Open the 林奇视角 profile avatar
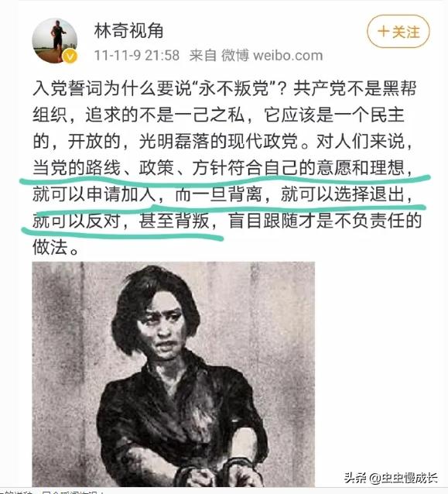The width and height of the screenshot is (448, 494). pos(55,40)
